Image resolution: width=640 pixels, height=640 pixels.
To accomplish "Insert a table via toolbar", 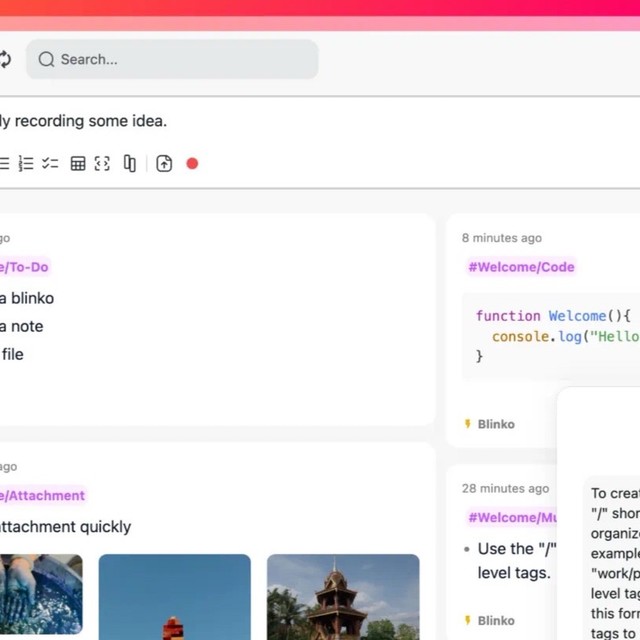I will pyautogui.click(x=78, y=164).
